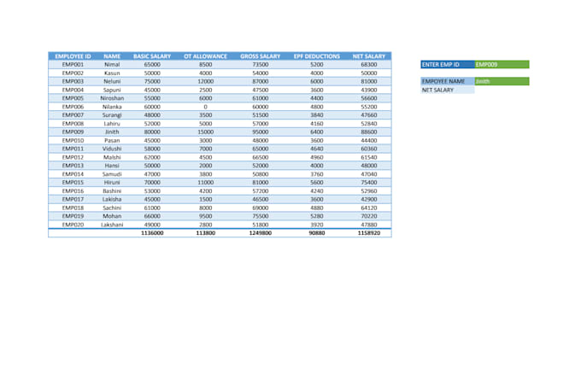This screenshot has height=392, width=581.
Task: Click the net salary total 1158920
Action: click(369, 233)
